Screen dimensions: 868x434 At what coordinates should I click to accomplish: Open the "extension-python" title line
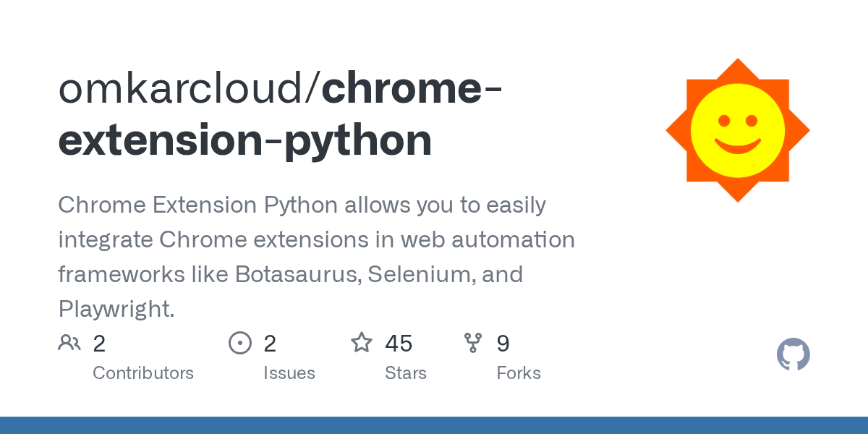click(244, 140)
